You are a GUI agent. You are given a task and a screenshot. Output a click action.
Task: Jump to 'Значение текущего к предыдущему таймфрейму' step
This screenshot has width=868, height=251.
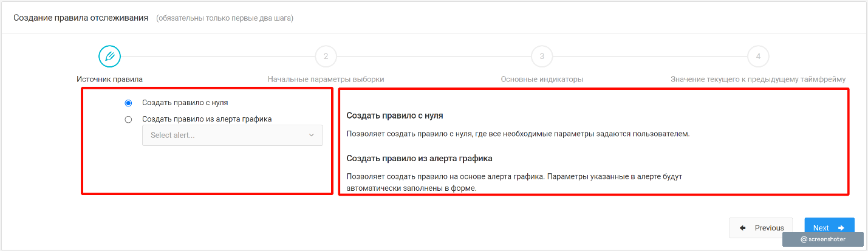[757, 80]
